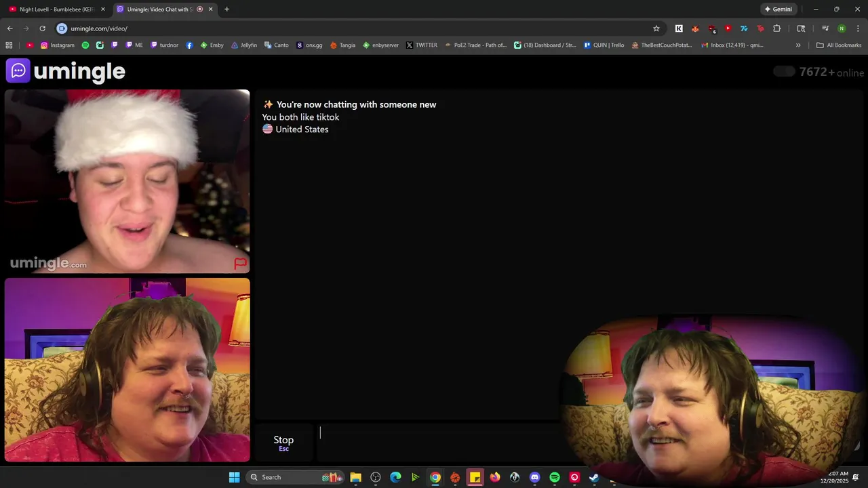This screenshot has height=488, width=868.
Task: Click the 'United States' location text
Action: [302, 129]
